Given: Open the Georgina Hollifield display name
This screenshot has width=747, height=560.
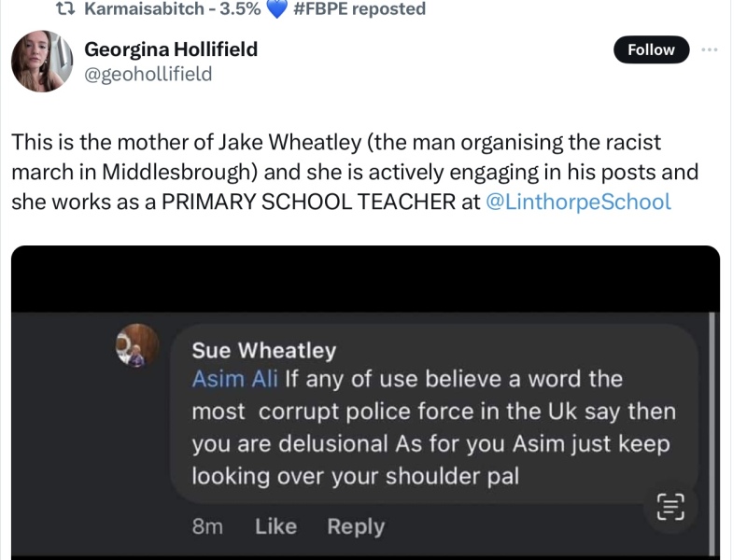Looking at the screenshot, I should [171, 49].
